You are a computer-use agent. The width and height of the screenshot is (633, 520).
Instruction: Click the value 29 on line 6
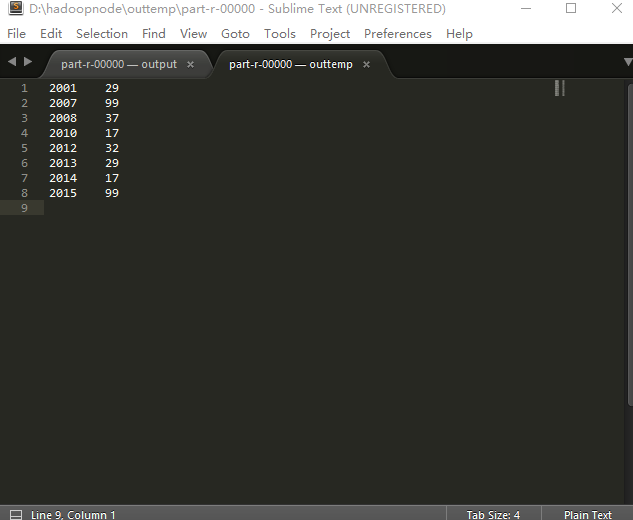[x=112, y=163]
